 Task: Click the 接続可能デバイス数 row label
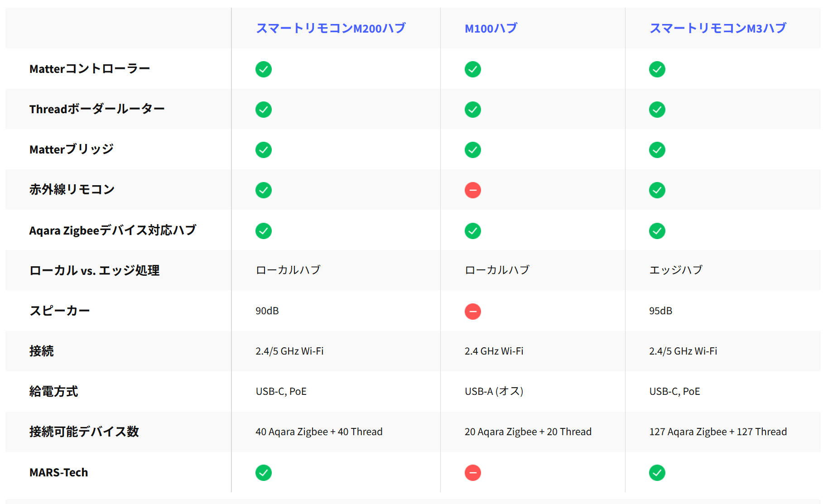[x=84, y=432]
